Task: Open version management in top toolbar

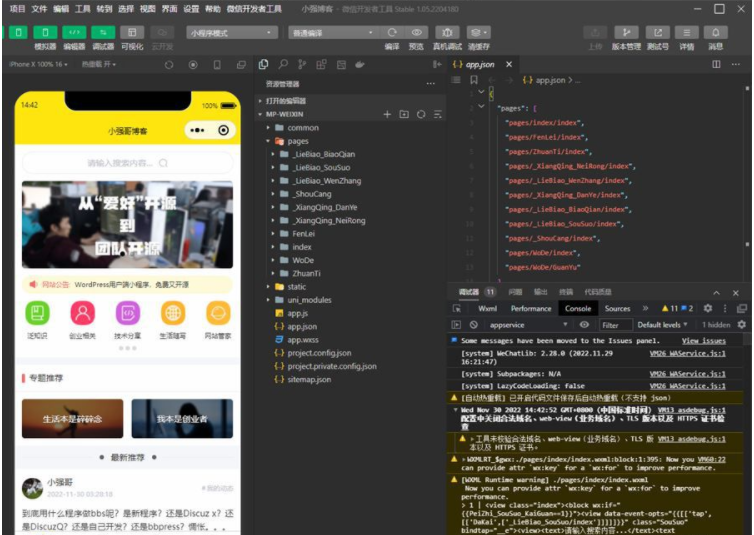Action: pyautogui.click(x=625, y=32)
